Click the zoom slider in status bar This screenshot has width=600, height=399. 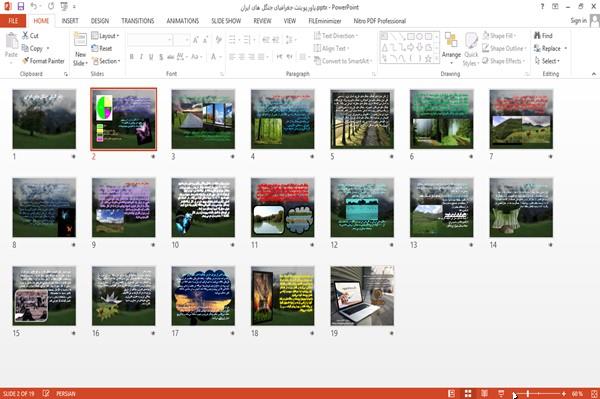539,393
